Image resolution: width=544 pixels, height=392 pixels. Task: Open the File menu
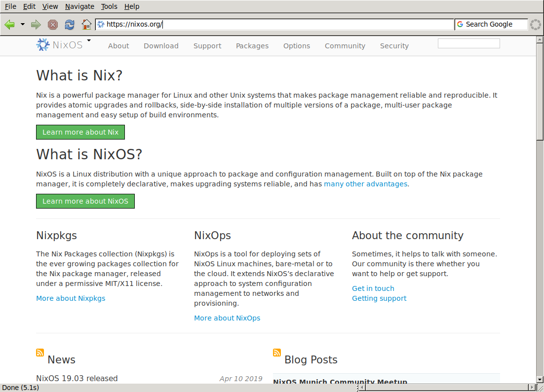pyautogui.click(x=10, y=6)
